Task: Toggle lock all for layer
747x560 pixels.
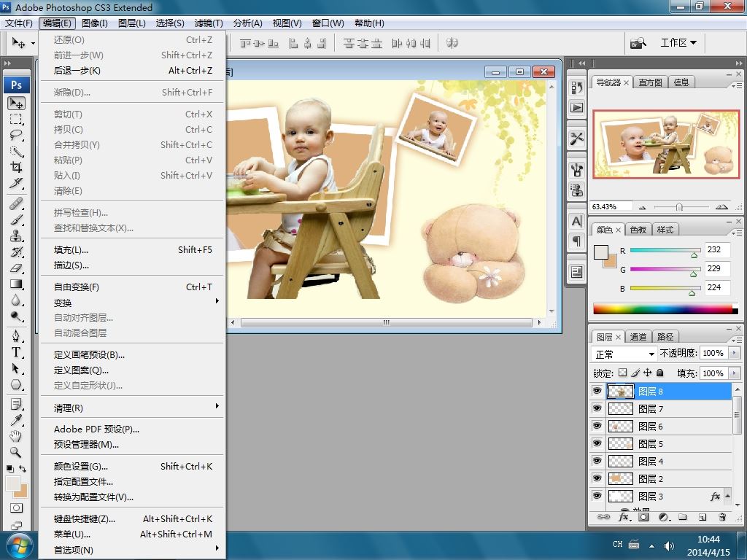Action: click(x=659, y=373)
